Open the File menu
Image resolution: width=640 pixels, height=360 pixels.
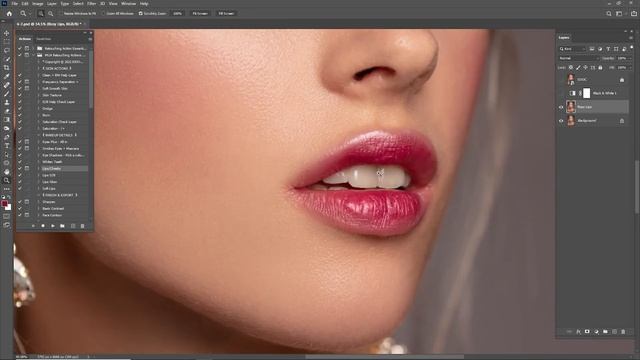[x=15, y=4]
